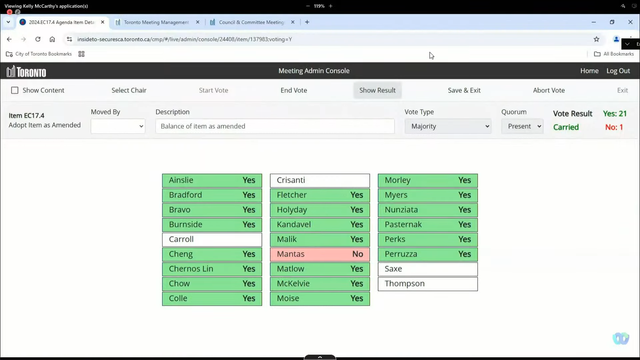The height and width of the screenshot is (360, 640).
Task: Select the Colle vote tile
Action: (x=212, y=298)
